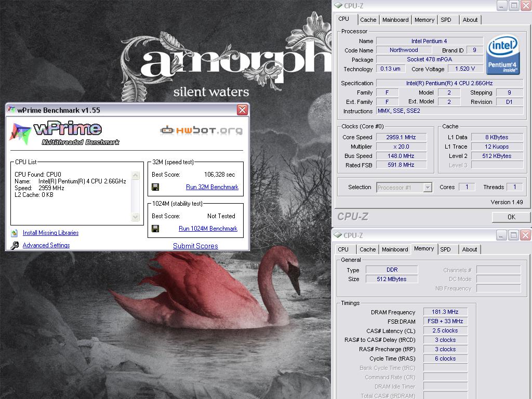The image size is (532, 399).
Task: Click the 32M best score 106,328 sec
Action: [220, 175]
